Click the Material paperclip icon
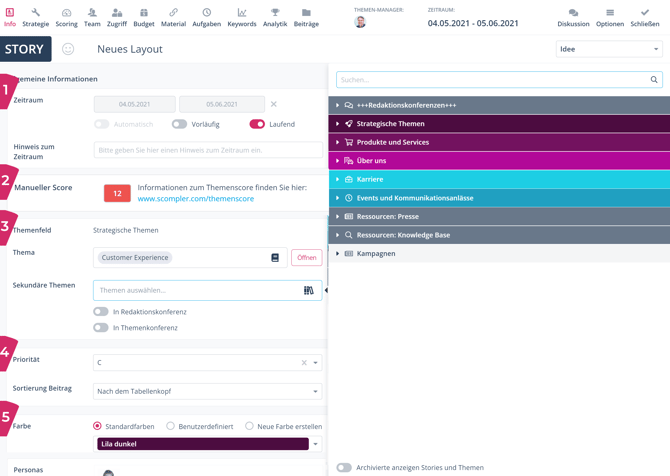The width and height of the screenshot is (670, 476). point(173,13)
